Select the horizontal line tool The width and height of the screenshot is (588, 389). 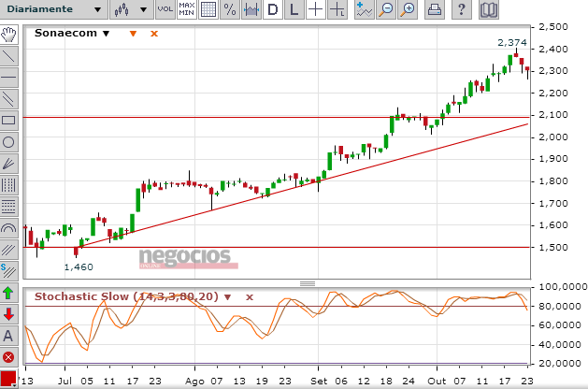[x=8, y=78]
